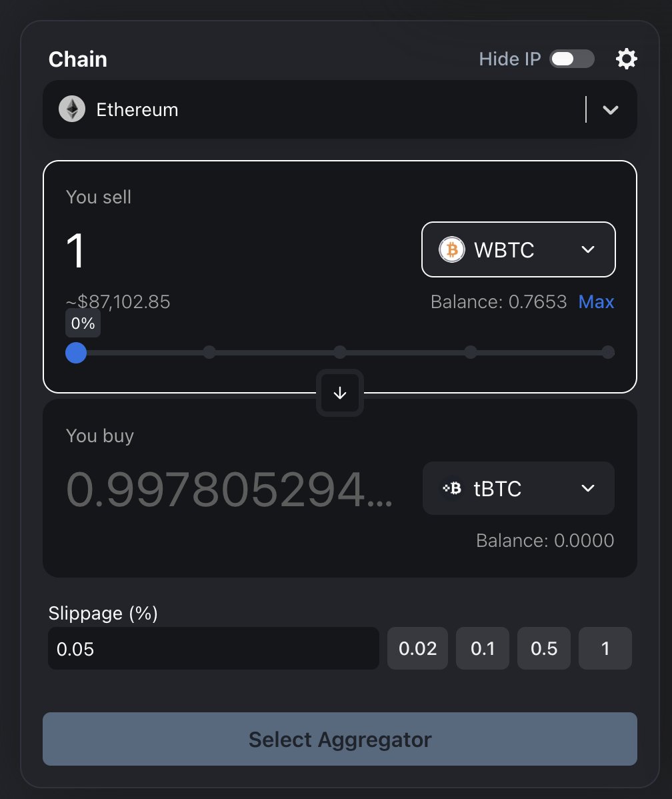Click the blue slider handle at 0%
This screenshot has width=672, height=799.
coord(76,352)
